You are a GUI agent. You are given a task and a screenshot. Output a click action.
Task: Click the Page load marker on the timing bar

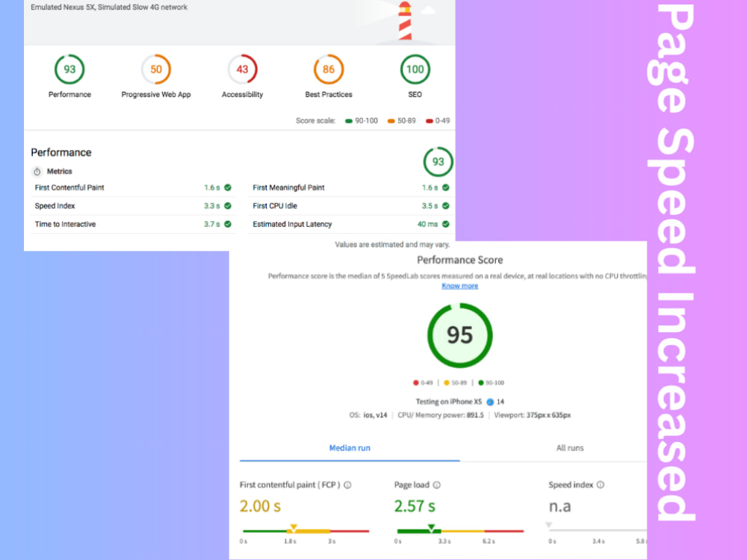pos(431,528)
